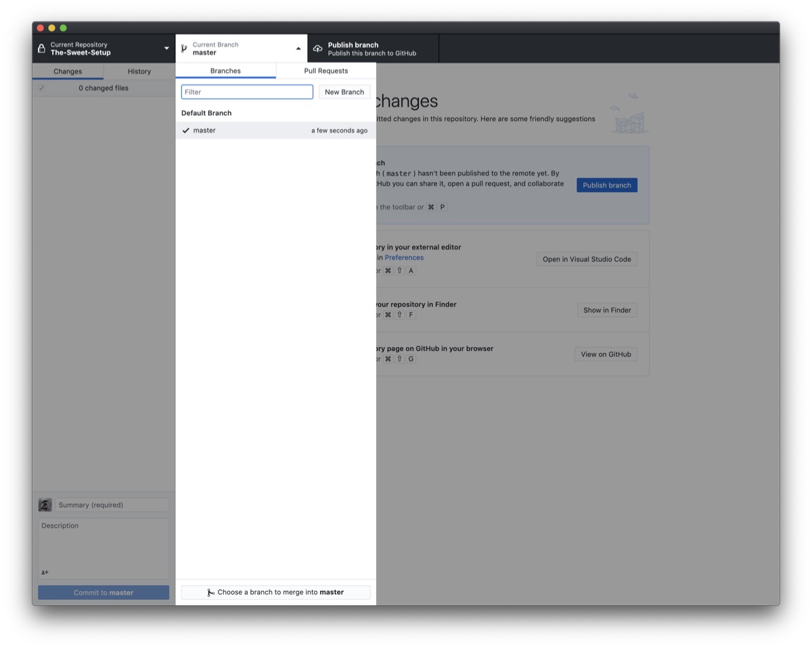Click the Show in Finder button

(x=607, y=310)
